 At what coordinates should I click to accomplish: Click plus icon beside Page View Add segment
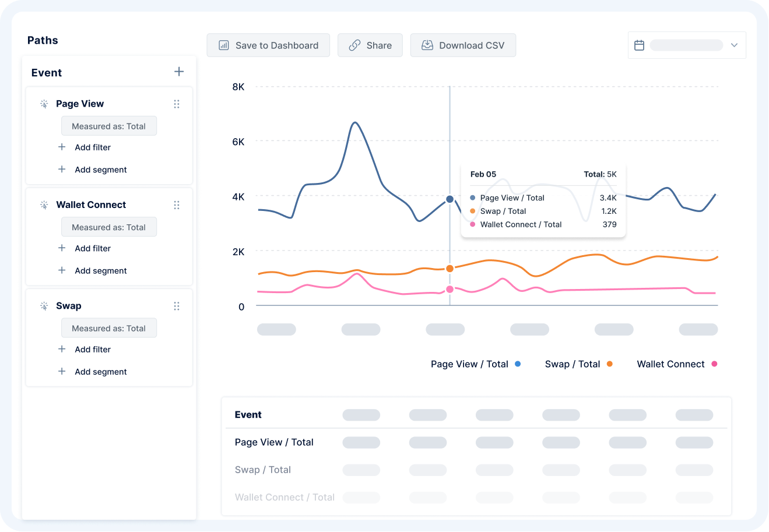[62, 169]
